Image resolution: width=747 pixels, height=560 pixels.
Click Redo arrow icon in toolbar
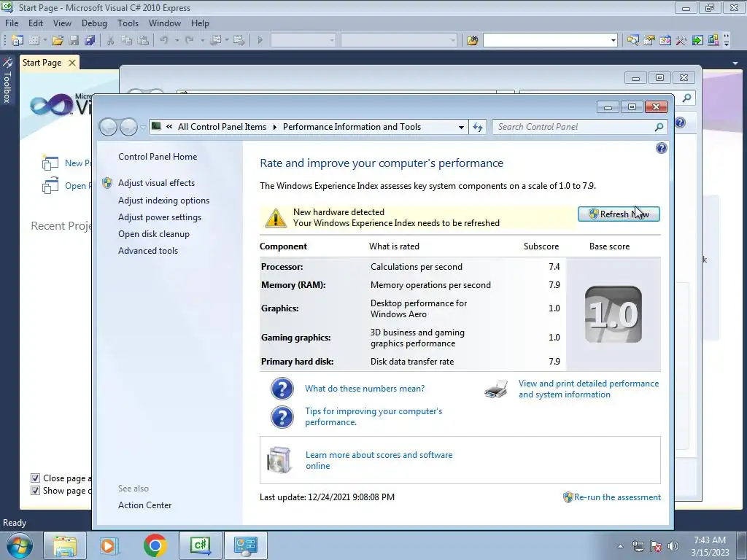tap(190, 40)
